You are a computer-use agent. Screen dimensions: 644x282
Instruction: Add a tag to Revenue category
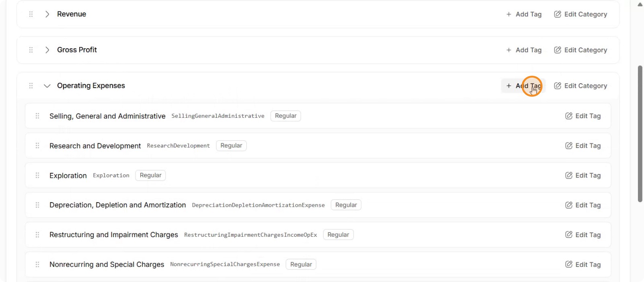(x=524, y=14)
